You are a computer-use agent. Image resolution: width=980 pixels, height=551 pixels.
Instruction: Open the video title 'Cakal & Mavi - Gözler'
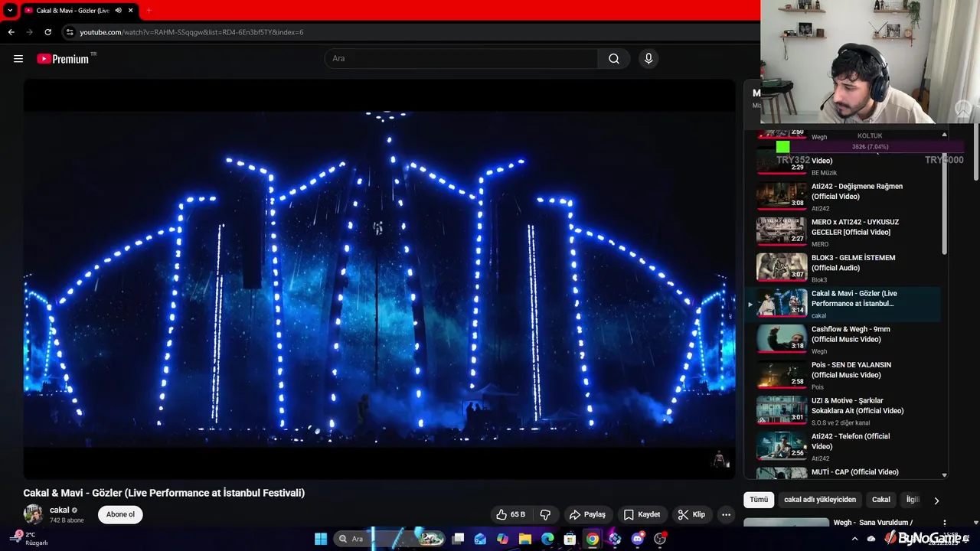[164, 493]
